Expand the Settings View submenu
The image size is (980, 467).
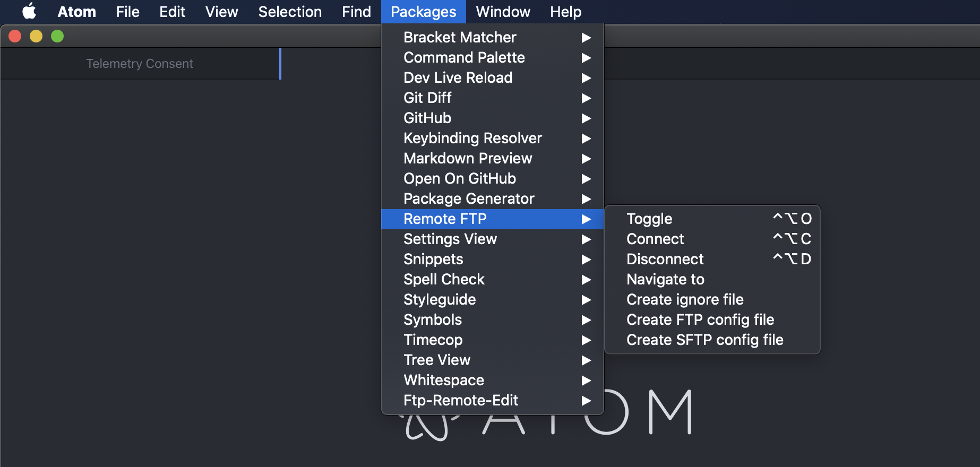pos(493,239)
